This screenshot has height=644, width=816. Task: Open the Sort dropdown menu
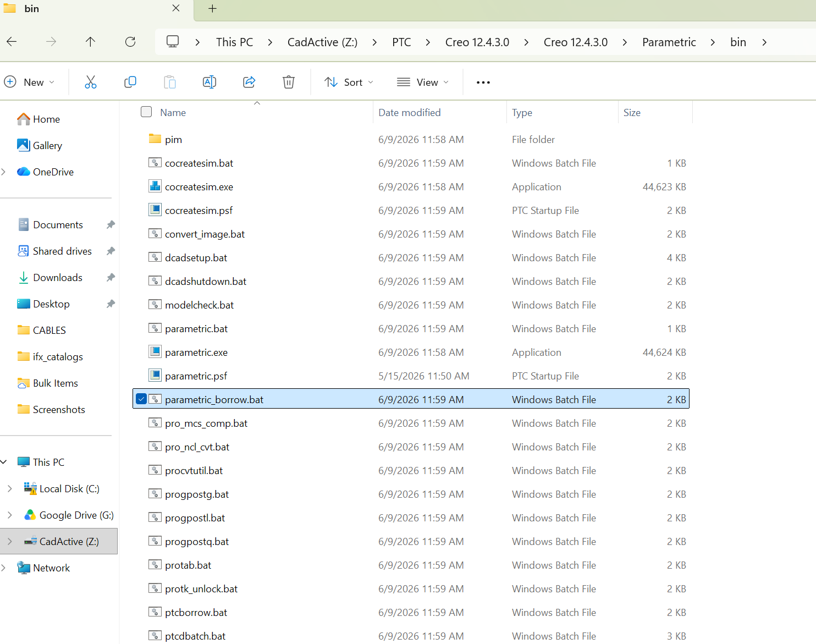(349, 82)
